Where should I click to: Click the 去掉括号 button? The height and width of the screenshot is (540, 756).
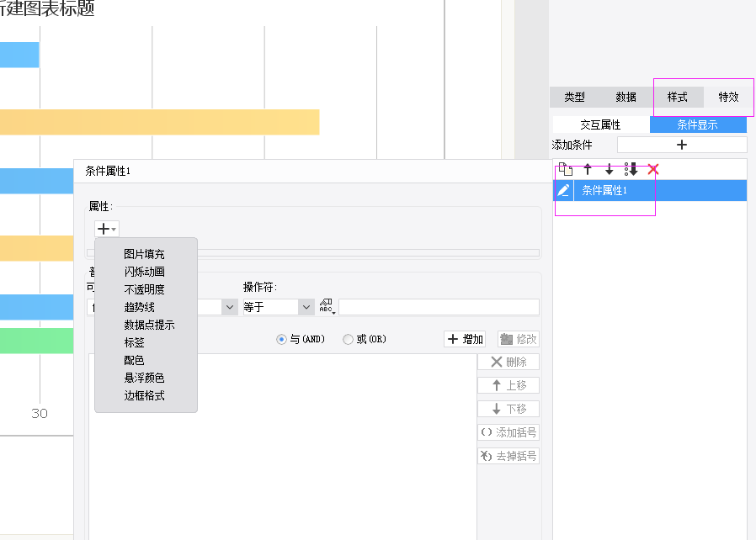pos(508,456)
